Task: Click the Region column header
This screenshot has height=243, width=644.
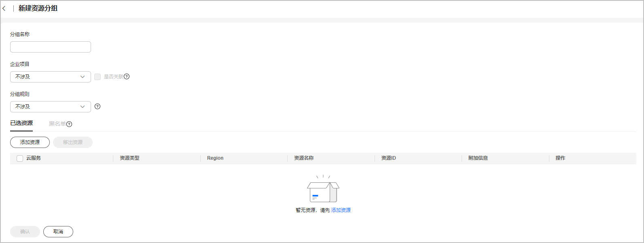Action: (215, 158)
